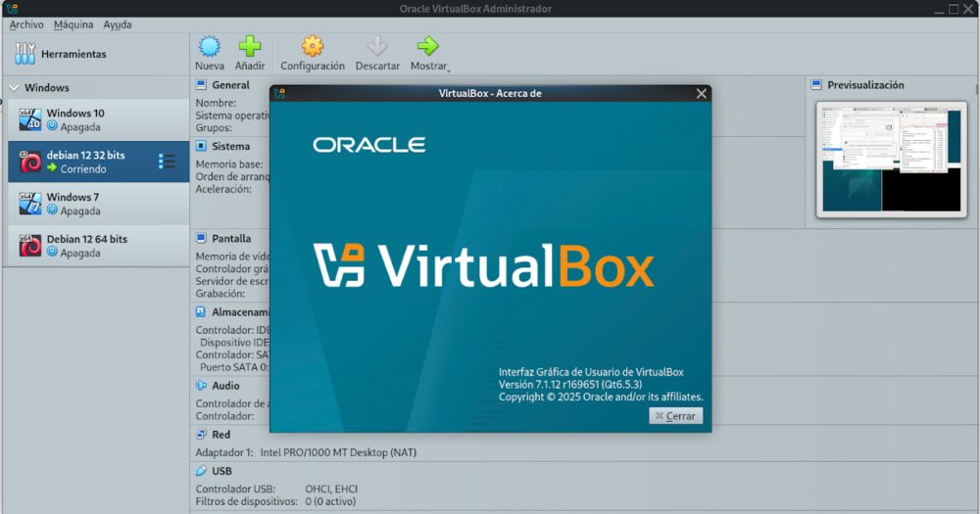Screen dimensions: 980x514
Task: Click the Adaptador 1 Intel PRO/1000 text
Action: coord(306,452)
